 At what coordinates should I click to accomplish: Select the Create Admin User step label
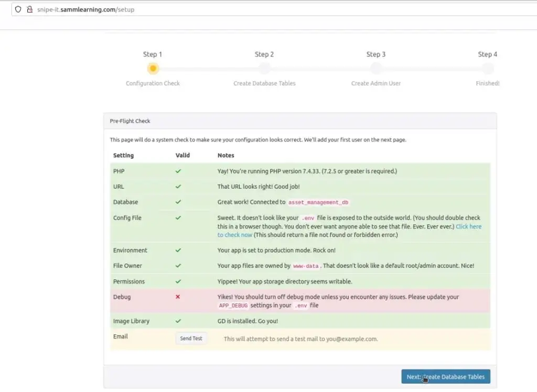[x=376, y=83]
